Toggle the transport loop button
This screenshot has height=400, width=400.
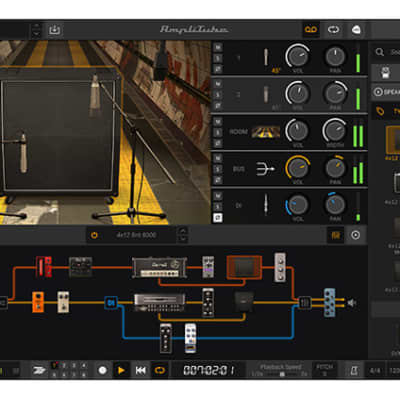pos(160,370)
